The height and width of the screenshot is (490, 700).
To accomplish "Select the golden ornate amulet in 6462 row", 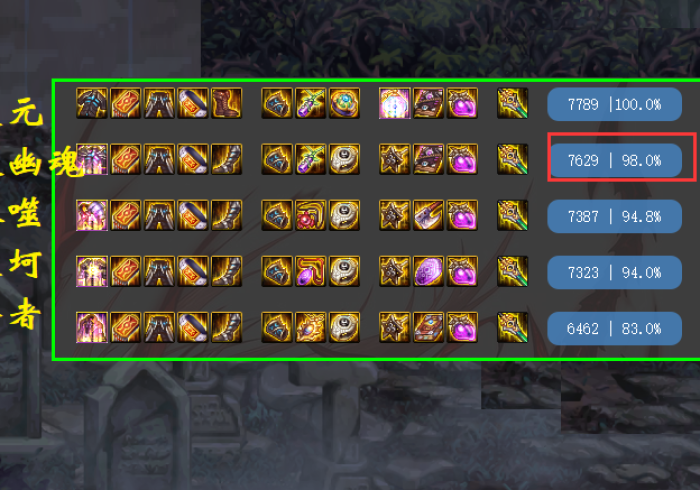I will [310, 327].
